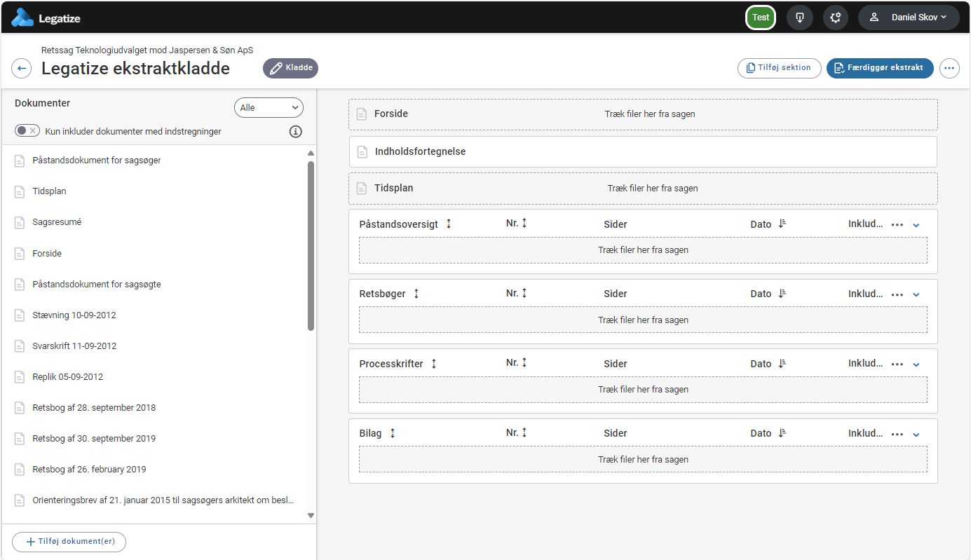The image size is (971, 560).
Task: Click the Tilføj sektion button
Action: click(779, 68)
